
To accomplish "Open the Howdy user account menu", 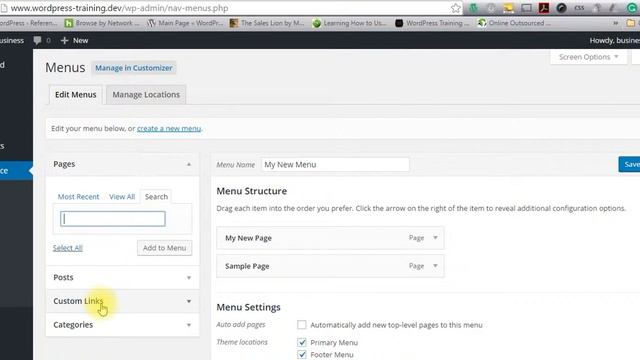I will point(615,40).
